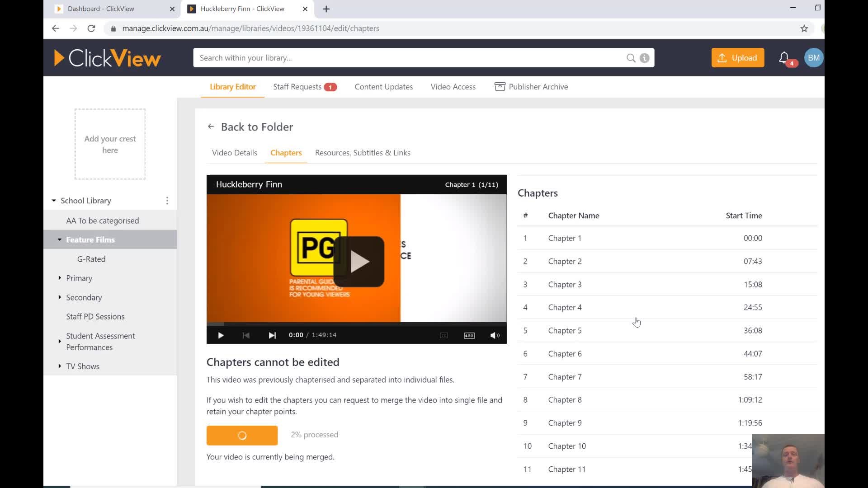The width and height of the screenshot is (868, 488).
Task: Mute the video volume
Action: click(495, 335)
